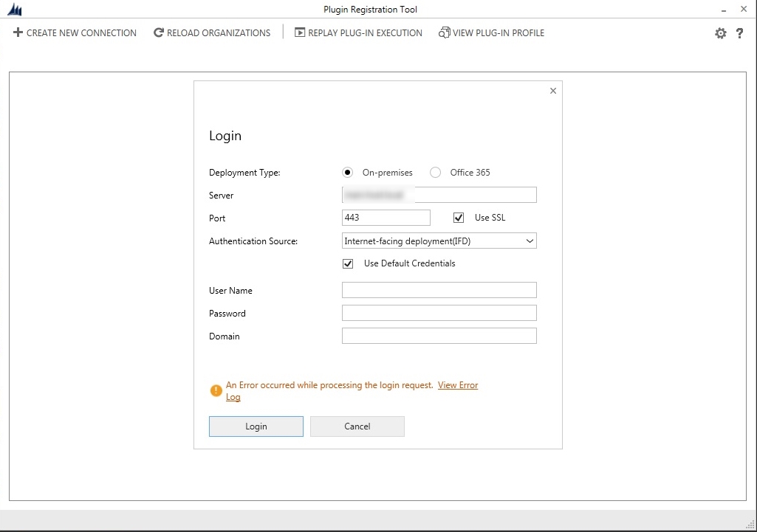Click the orange error warning icon
Screen dimensions: 757x532
point(216,390)
